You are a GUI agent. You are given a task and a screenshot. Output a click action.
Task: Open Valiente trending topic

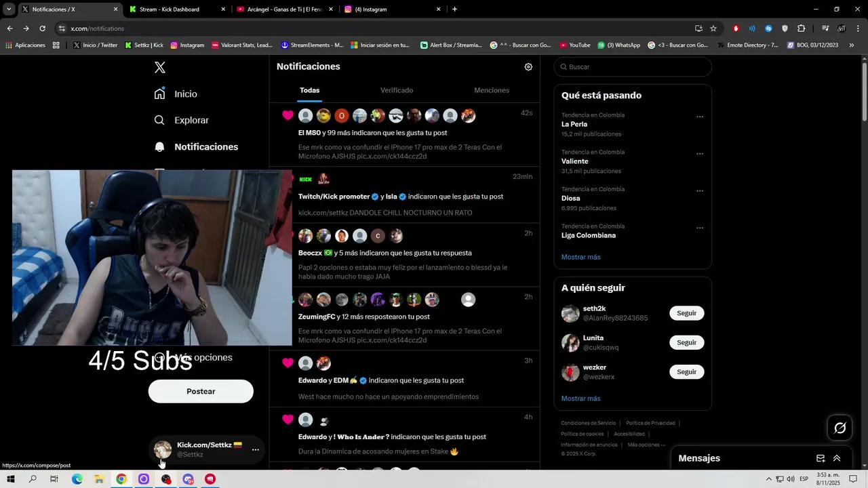(x=575, y=161)
